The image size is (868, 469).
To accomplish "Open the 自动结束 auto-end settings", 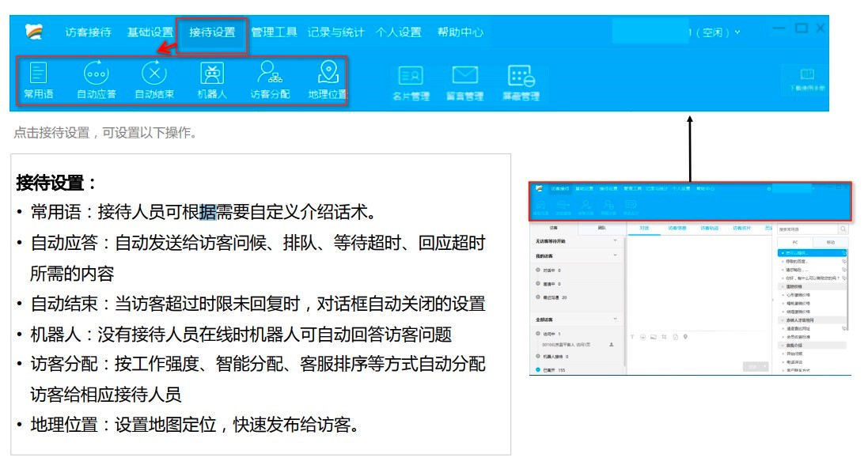I will (x=154, y=81).
